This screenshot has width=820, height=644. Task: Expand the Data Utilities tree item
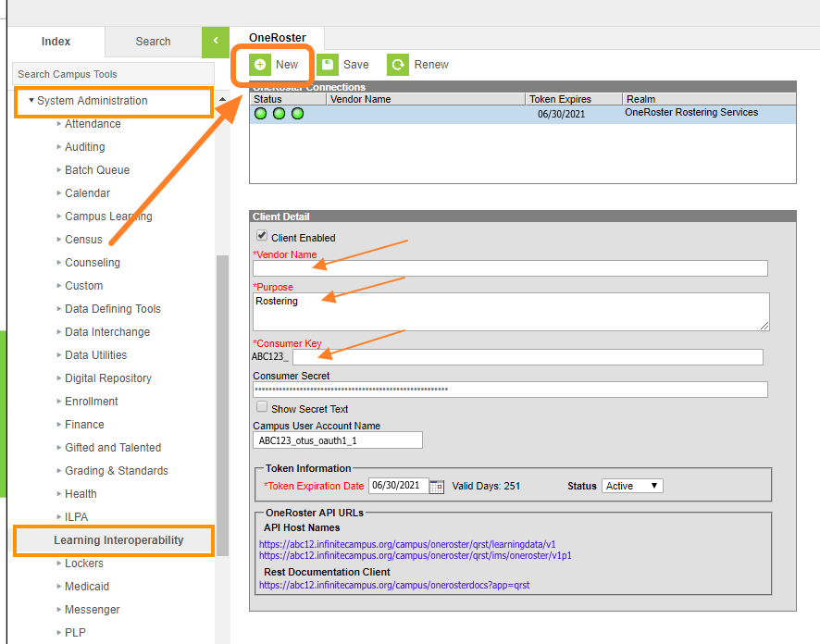(x=59, y=355)
